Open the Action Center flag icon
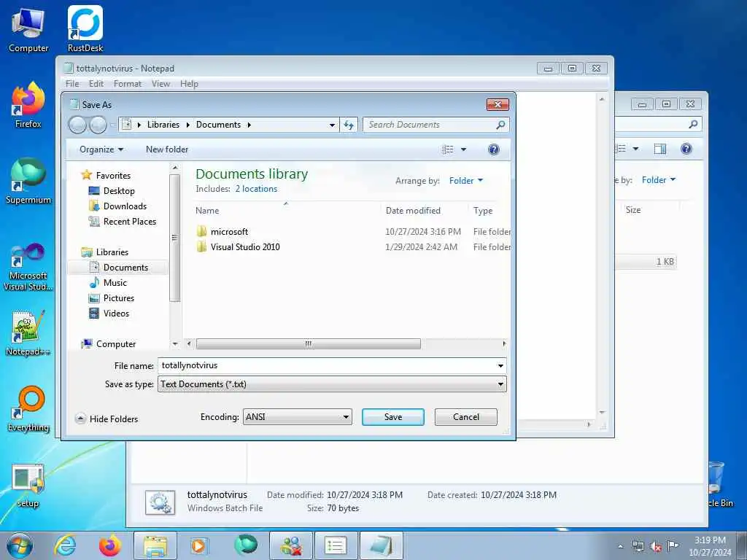Image resolution: width=747 pixels, height=560 pixels. (673, 545)
